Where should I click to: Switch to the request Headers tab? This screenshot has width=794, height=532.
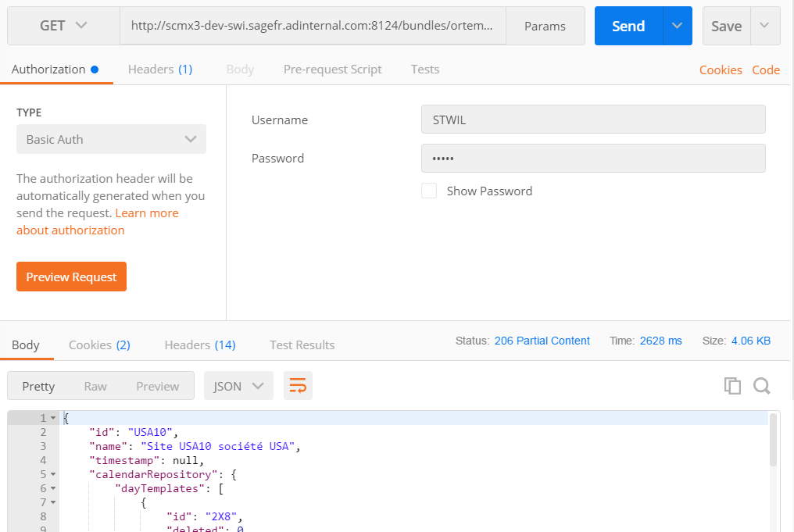159,70
